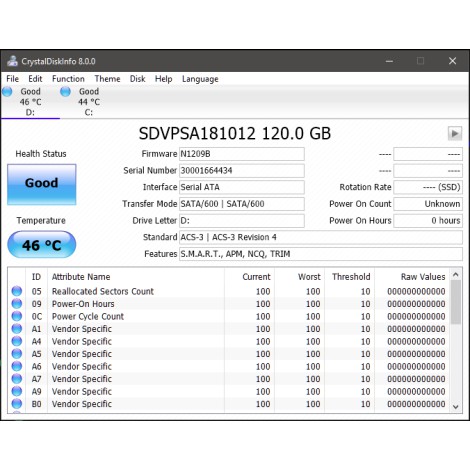Viewport: 470px width, 470px height.
Task: Select the D: drive tab with 46 °C
Action: [30, 102]
